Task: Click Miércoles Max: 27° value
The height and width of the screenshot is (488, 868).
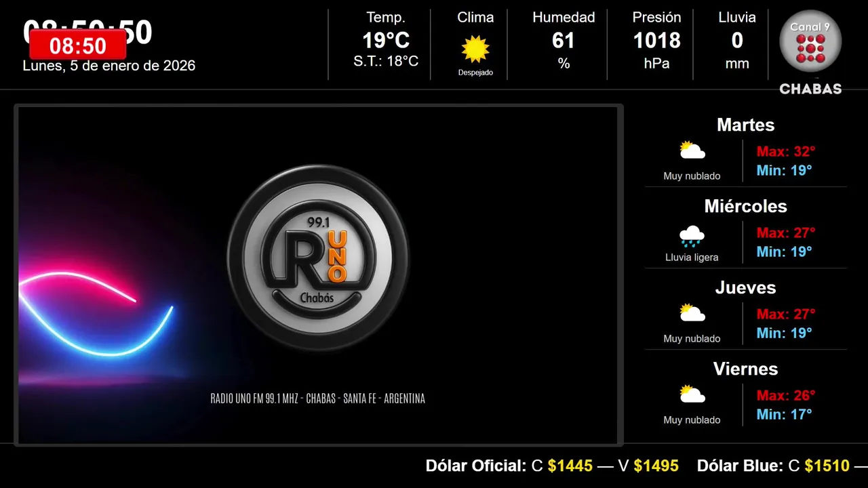Action: pos(786,232)
